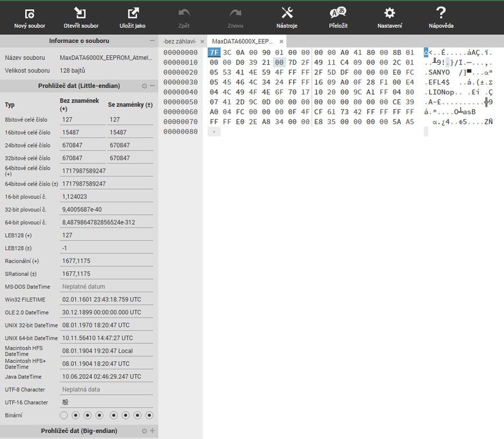Edit the UTF-16 Character field
504x439 pixels.
(x=107, y=402)
